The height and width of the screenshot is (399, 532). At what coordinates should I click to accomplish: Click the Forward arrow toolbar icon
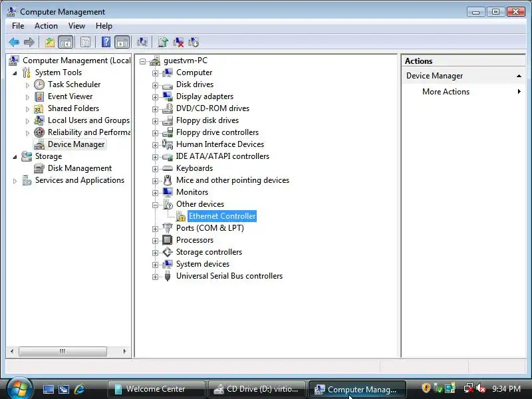[29, 42]
